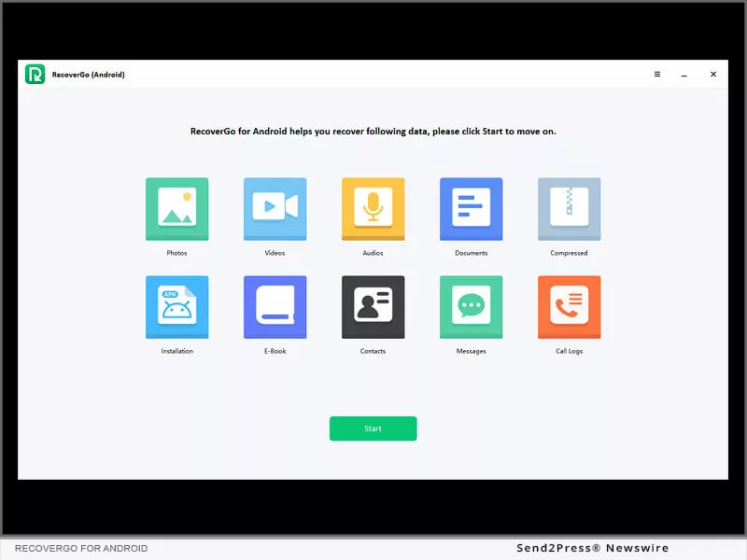Click the Send2Press Newswire label
747x560 pixels.
593,548
